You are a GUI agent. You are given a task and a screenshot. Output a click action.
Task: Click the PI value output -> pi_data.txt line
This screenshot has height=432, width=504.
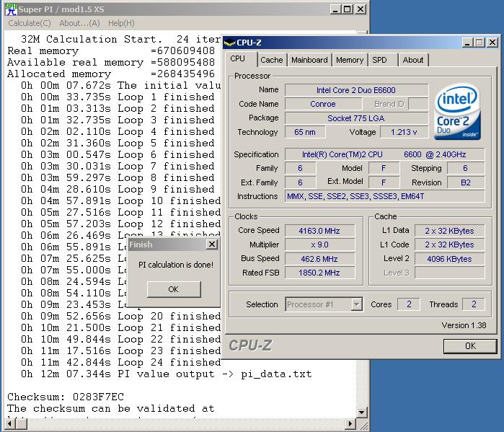[x=167, y=374]
